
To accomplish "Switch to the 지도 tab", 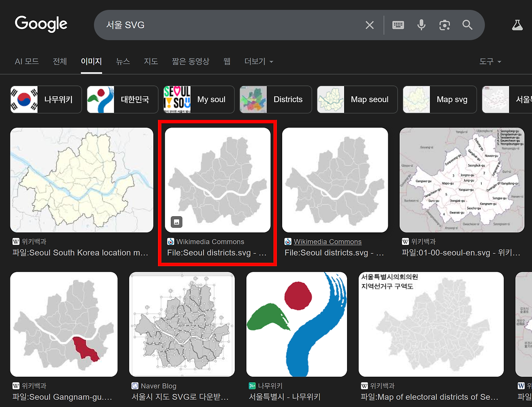I will pyautogui.click(x=151, y=62).
